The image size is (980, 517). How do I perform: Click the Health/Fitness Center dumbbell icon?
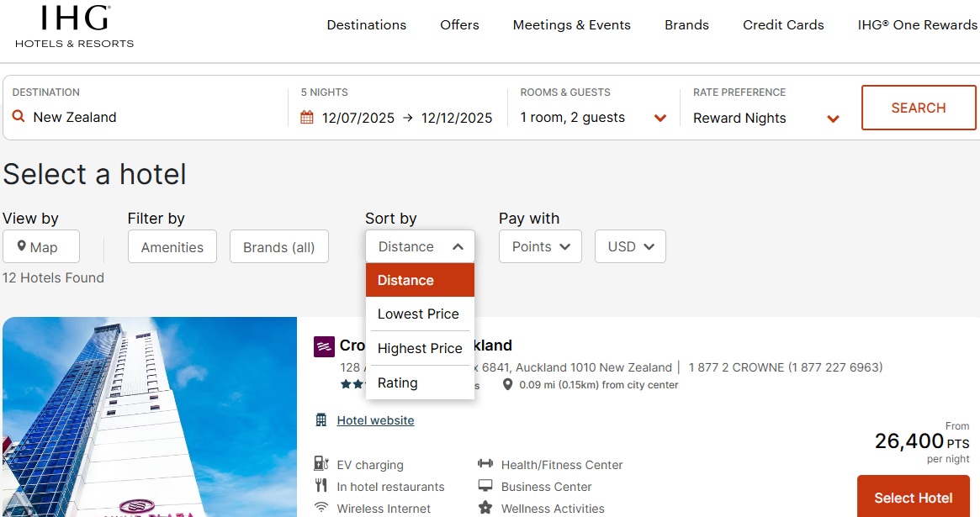click(x=485, y=464)
